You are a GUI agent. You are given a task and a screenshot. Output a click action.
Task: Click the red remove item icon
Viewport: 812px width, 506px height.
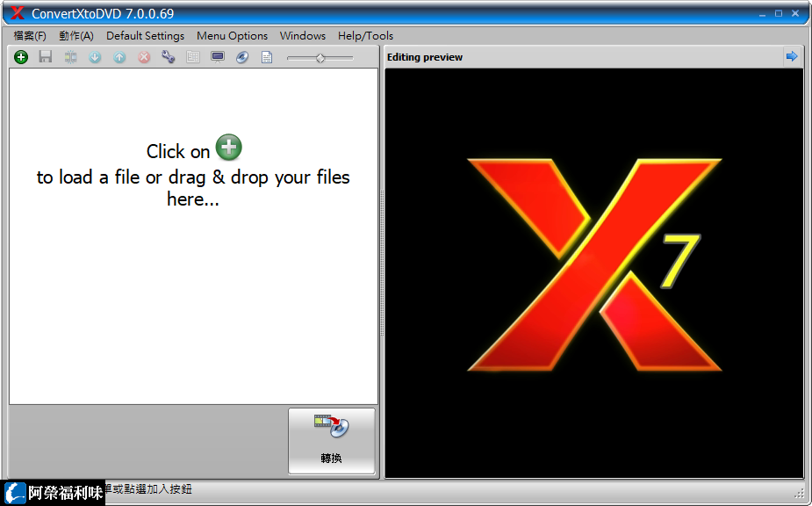(143, 56)
